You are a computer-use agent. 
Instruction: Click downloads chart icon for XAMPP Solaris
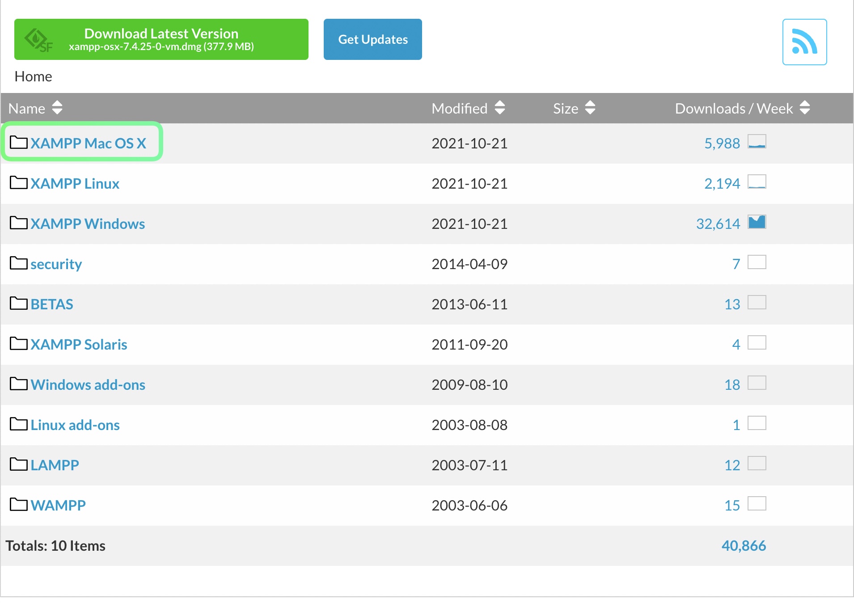coord(757,342)
